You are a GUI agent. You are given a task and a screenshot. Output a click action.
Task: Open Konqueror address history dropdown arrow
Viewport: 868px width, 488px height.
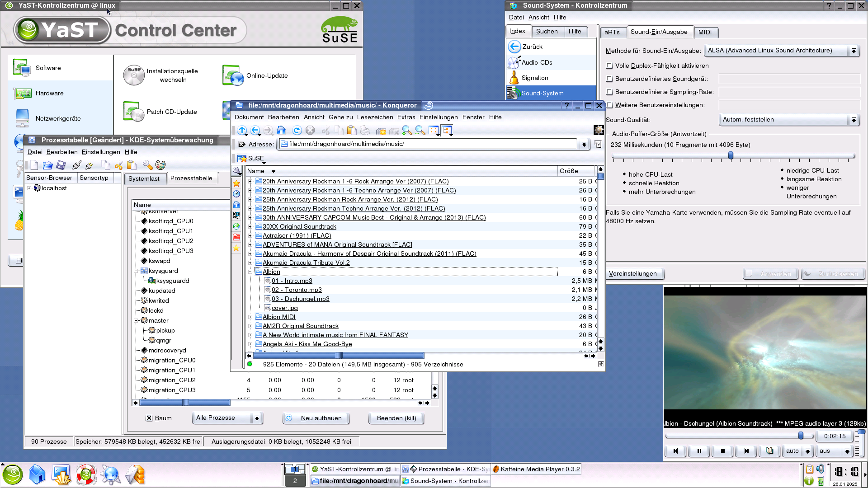pyautogui.click(x=584, y=145)
